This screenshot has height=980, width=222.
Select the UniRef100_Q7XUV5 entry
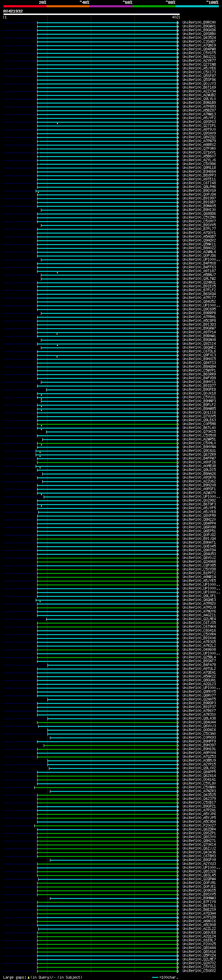(199, 416)
